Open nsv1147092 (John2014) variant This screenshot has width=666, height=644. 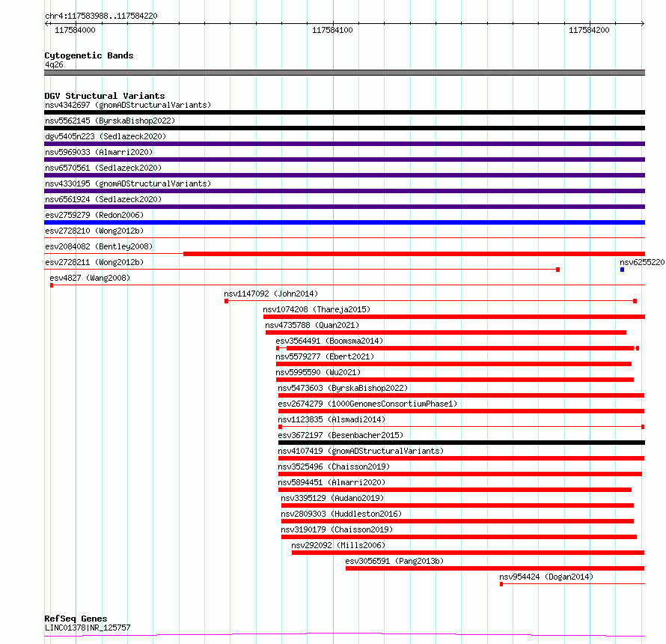click(x=271, y=294)
